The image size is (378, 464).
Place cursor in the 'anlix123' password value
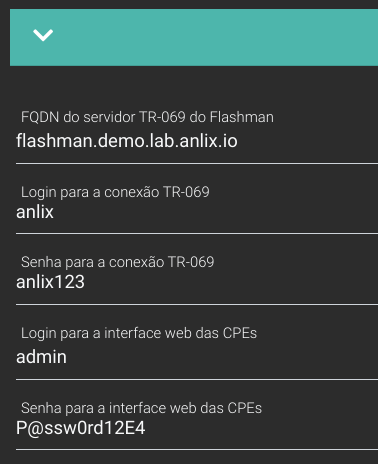tap(50, 282)
